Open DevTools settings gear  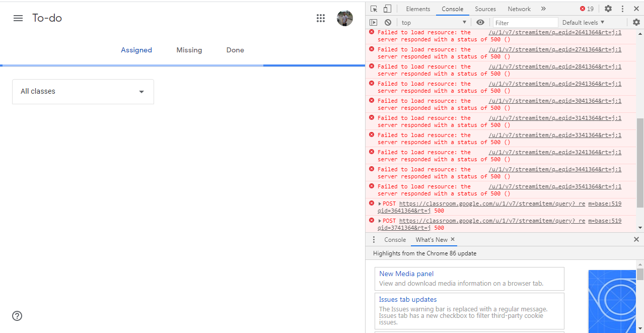click(608, 9)
